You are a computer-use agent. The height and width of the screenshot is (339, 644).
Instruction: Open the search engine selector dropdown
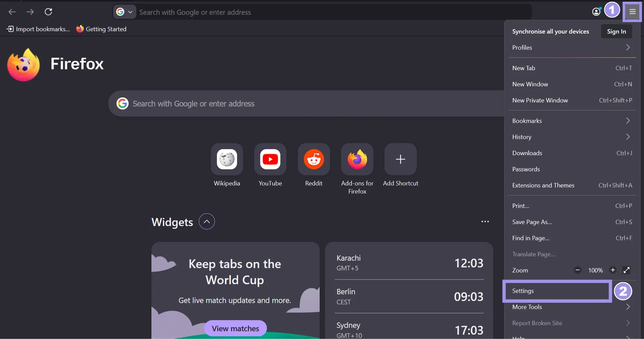[x=125, y=12]
